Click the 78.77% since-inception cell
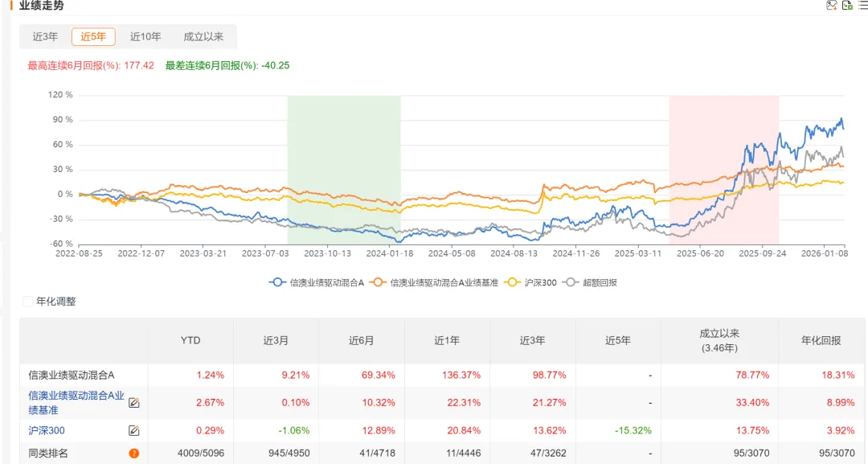This screenshot has height=464, width=868. tap(752, 375)
